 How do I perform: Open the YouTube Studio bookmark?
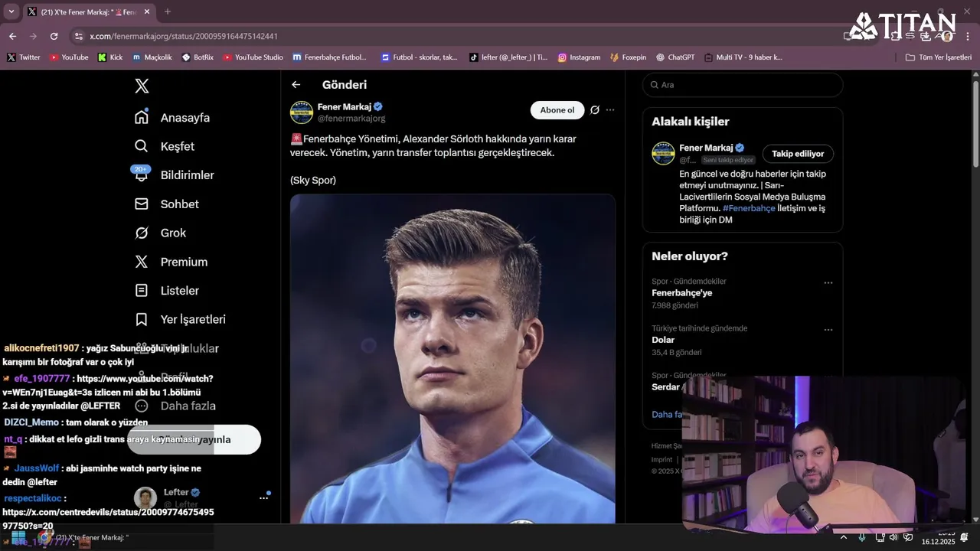(253, 57)
